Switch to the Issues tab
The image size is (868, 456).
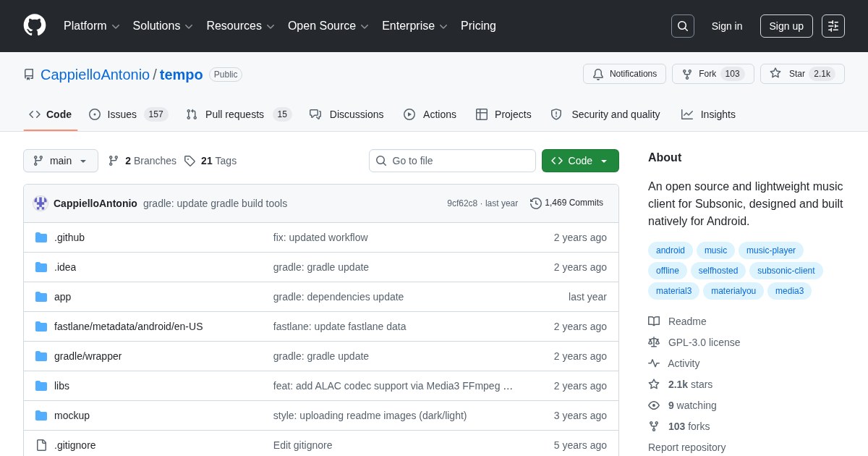(x=128, y=114)
